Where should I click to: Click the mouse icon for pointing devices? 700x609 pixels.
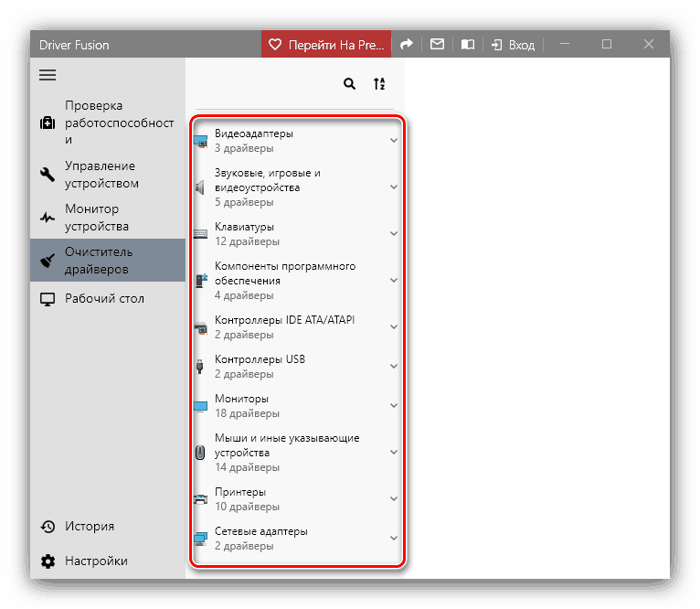pos(200,453)
